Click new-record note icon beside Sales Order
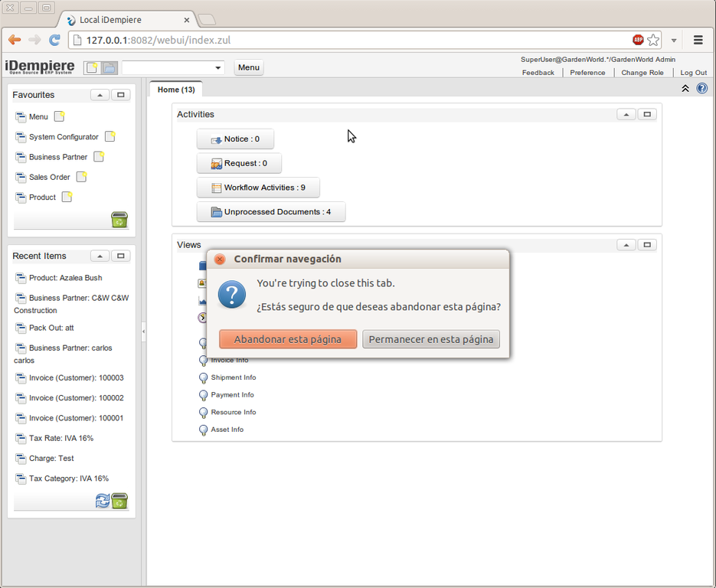 [x=81, y=177]
